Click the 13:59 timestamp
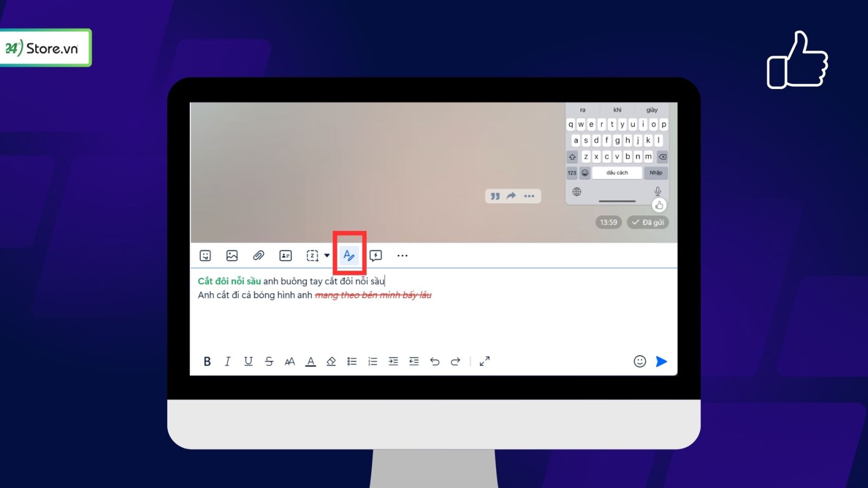868x488 pixels. pos(609,222)
